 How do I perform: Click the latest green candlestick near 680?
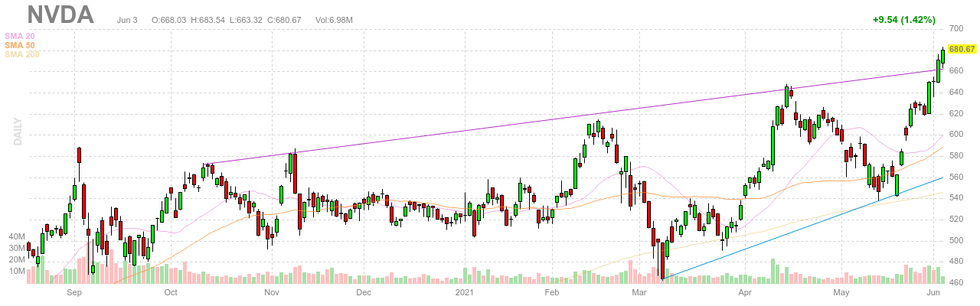[x=943, y=56]
